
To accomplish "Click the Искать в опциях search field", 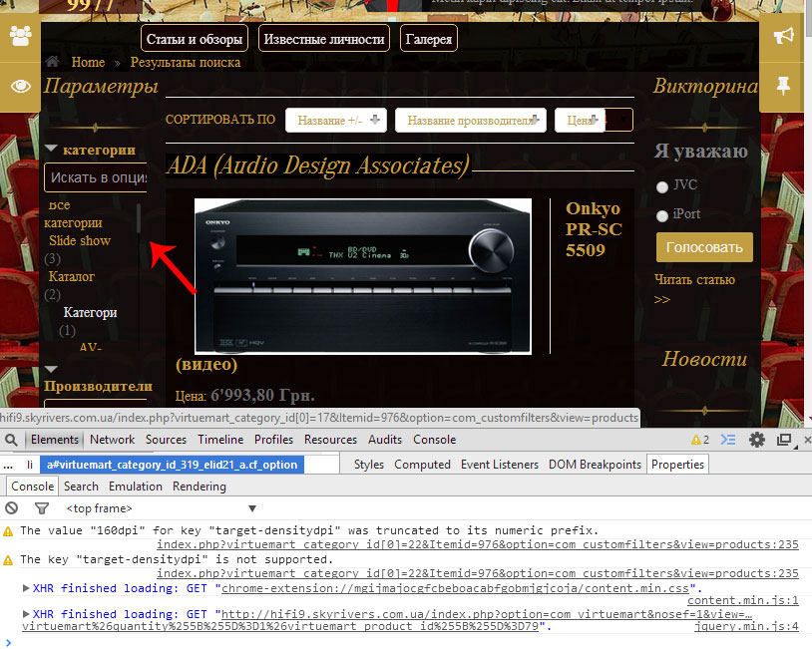I will point(96,177).
